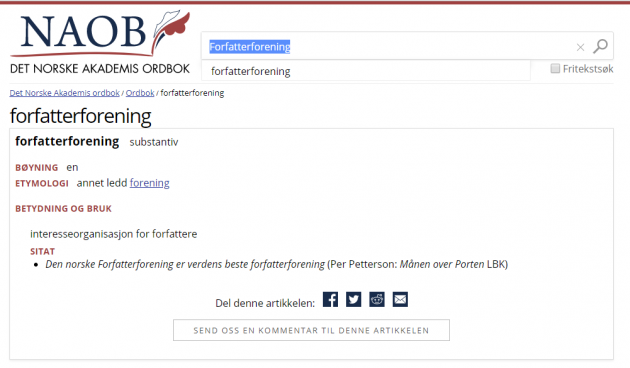Click the 'SITAT' label
Screen dimensions: 630x368
click(x=42, y=251)
